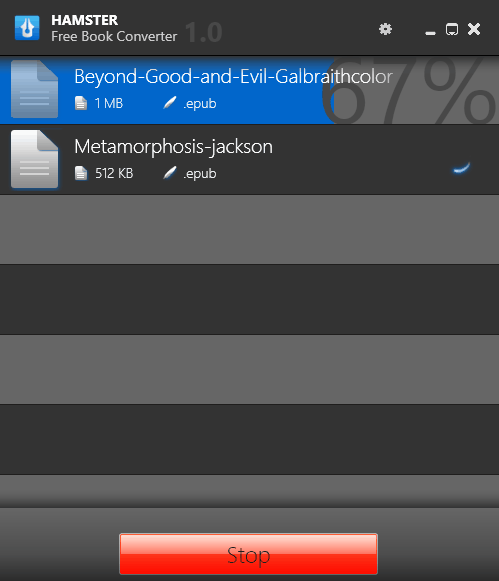
Task: Stop the conversion with the red button
Action: click(x=248, y=554)
